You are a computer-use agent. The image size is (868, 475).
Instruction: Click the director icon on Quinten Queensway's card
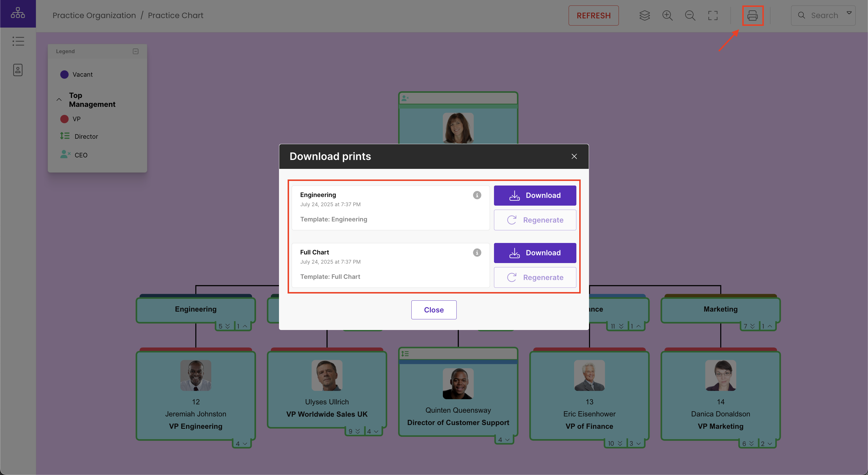[x=405, y=354]
